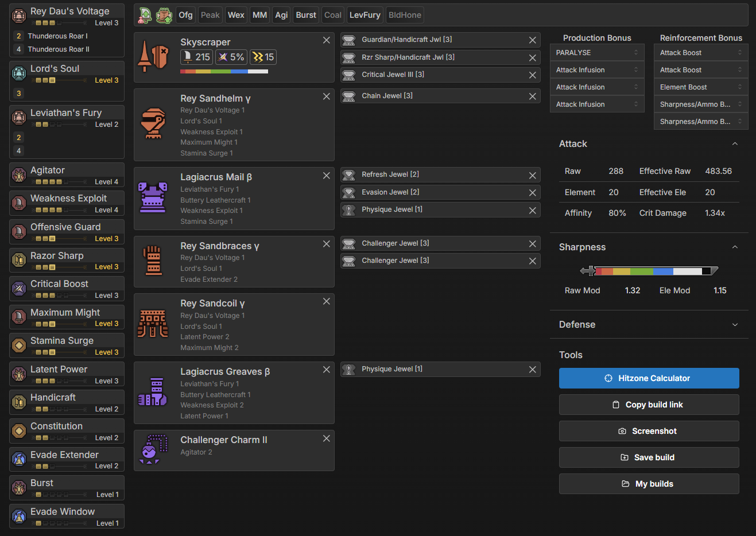Open the PARALYSE production bonus dropdown

click(597, 52)
